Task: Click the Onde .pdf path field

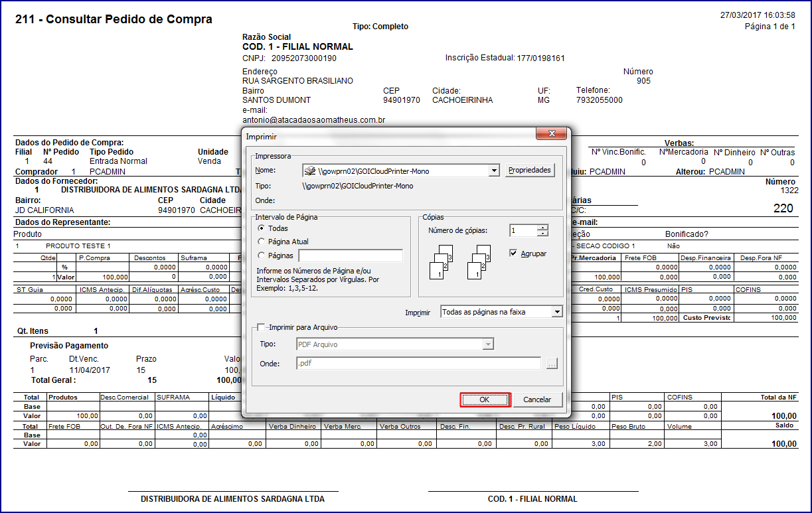Action: tap(419, 364)
